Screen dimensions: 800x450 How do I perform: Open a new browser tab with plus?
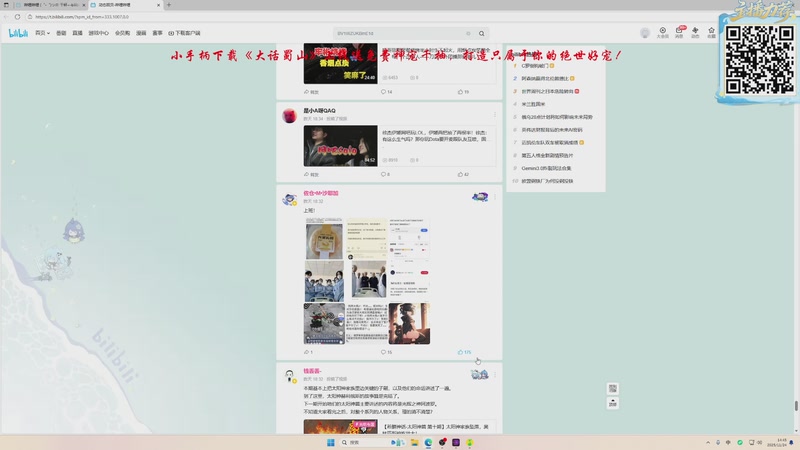[169, 5]
